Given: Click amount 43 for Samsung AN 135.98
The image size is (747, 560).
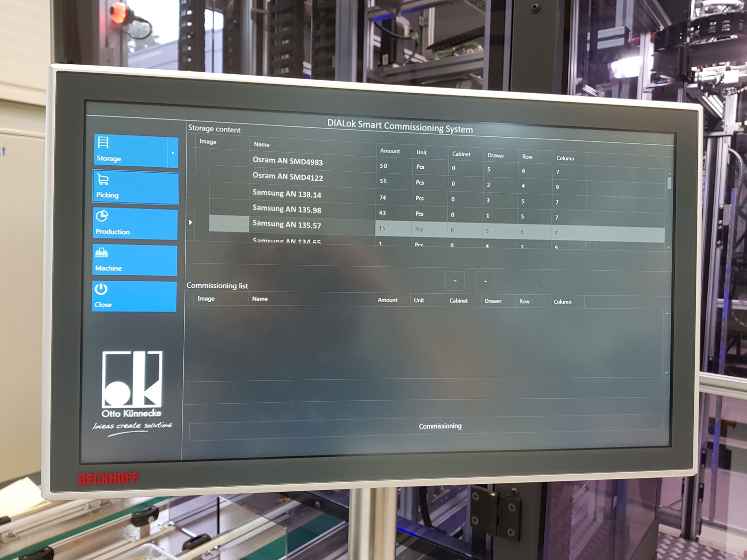Looking at the screenshot, I should 382,213.
